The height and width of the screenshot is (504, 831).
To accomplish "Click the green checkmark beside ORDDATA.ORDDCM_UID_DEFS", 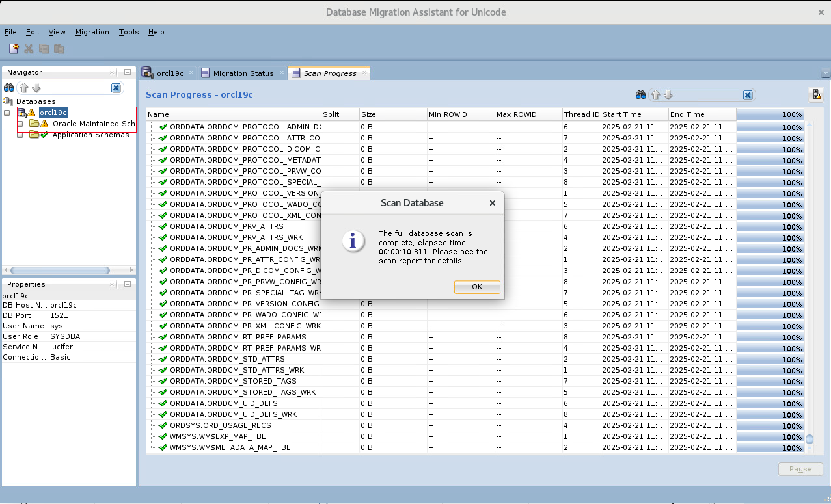I will coord(163,403).
